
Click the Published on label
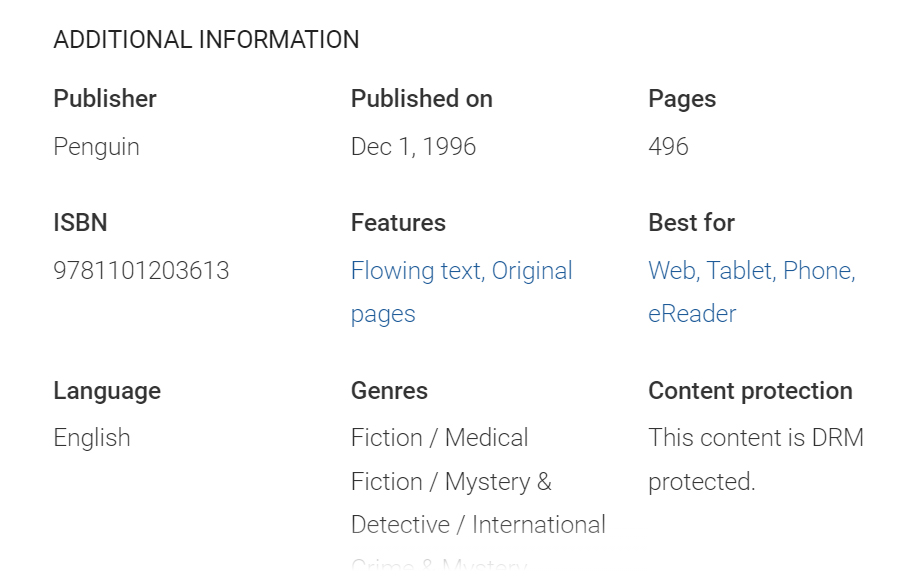[421, 99]
